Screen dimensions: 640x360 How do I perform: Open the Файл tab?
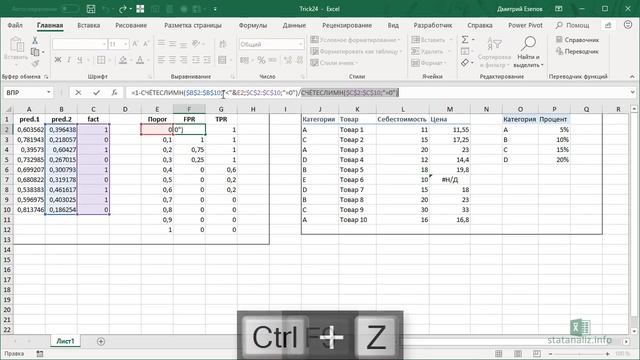pos(15,25)
